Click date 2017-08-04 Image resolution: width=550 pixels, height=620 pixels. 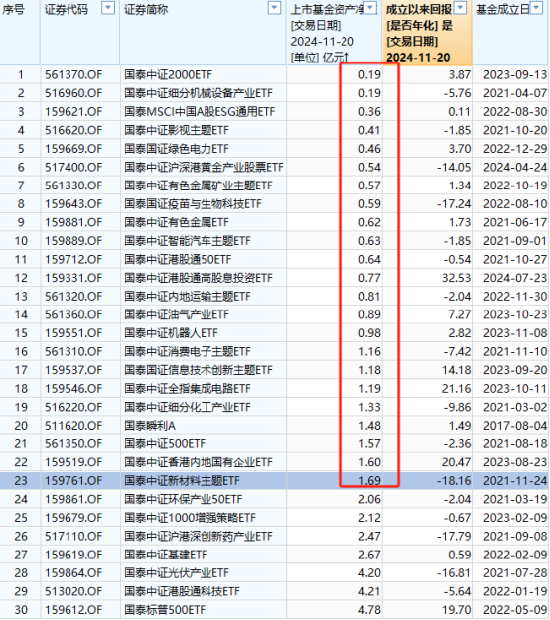point(515,426)
